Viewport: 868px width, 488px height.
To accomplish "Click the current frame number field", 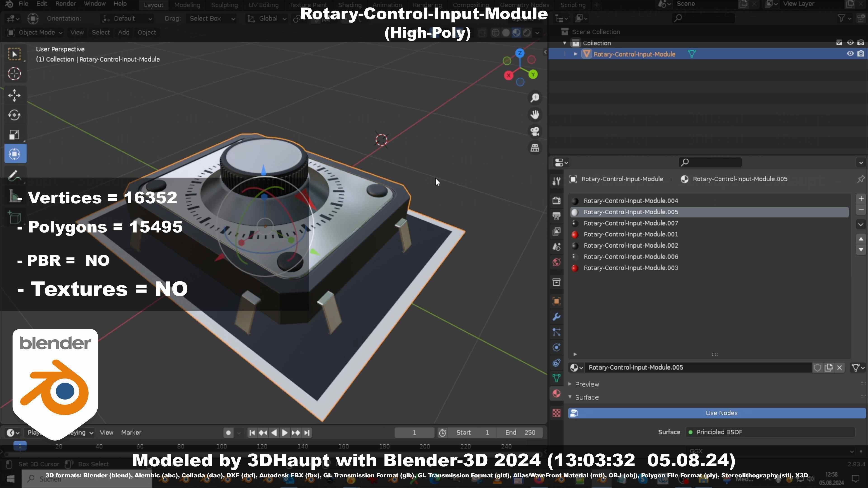I will click(x=415, y=433).
